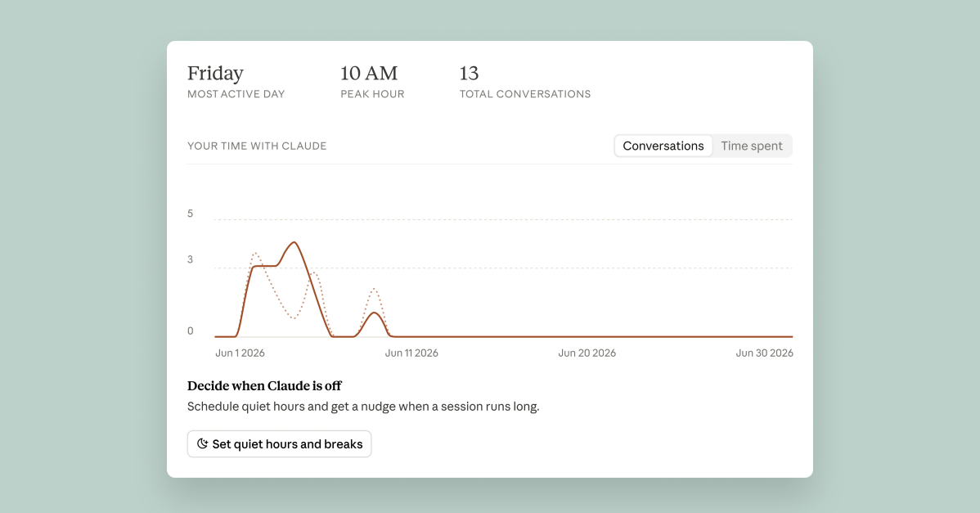This screenshot has height=513, width=980.
Task: Click the Jun 30 2026 axis label
Action: pos(764,353)
